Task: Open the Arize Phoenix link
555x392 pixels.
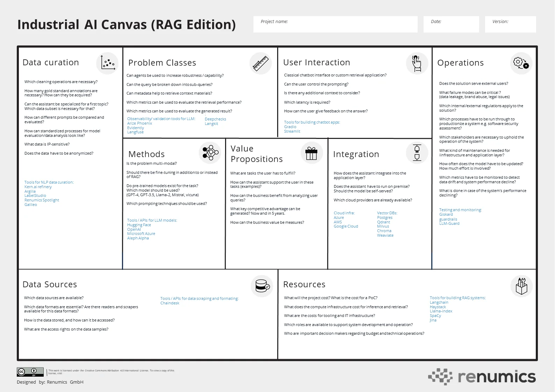Action: pos(139,123)
